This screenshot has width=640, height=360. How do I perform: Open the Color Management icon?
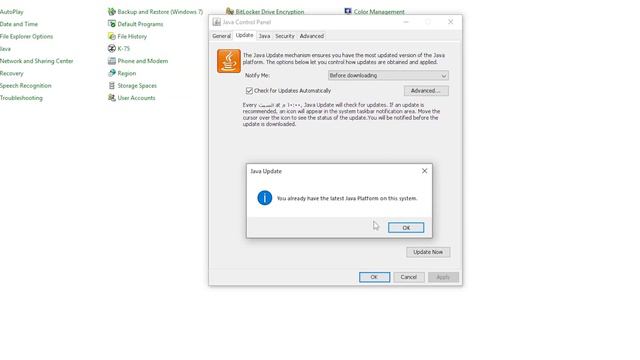tap(348, 11)
